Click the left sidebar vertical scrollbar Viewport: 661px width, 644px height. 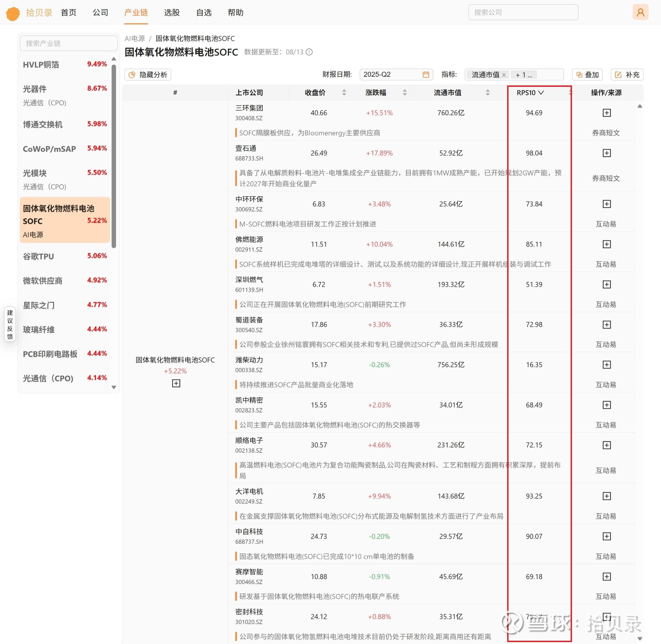(114, 156)
